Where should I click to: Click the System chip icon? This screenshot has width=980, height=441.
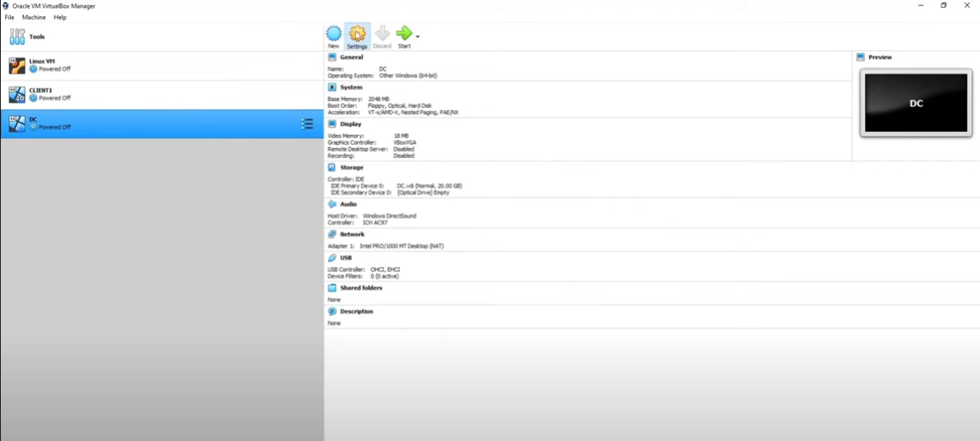click(x=332, y=87)
